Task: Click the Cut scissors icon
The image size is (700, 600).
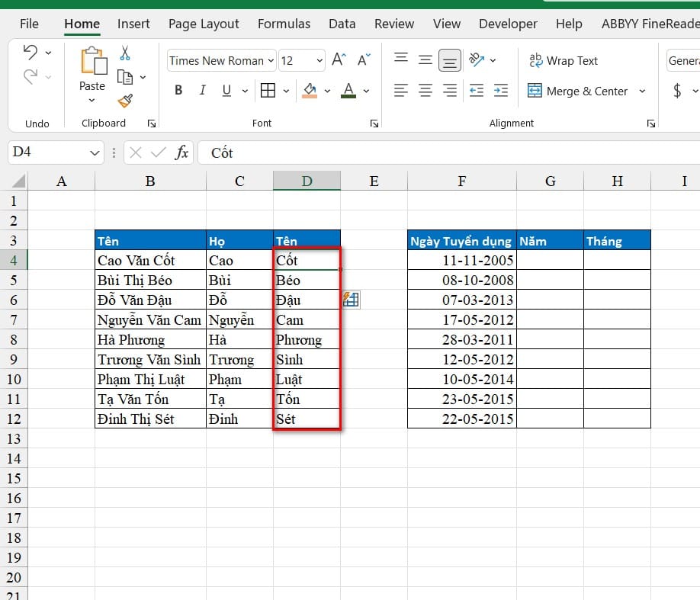Action: 125,53
